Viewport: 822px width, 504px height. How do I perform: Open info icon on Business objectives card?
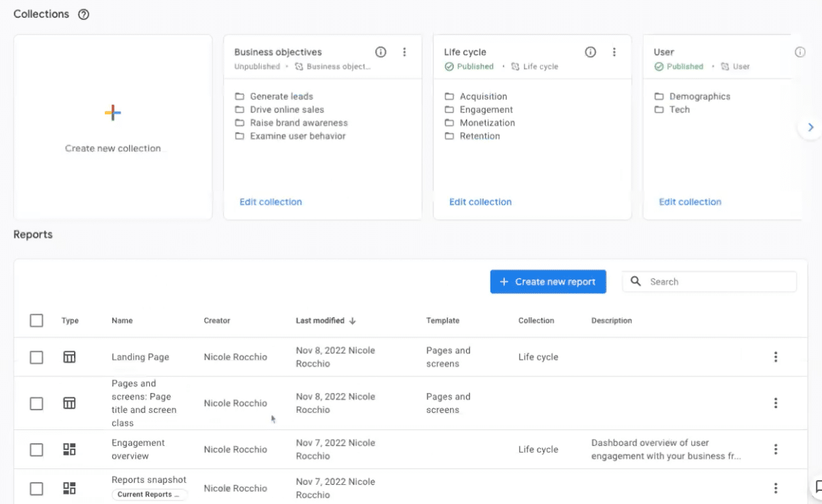pos(381,52)
